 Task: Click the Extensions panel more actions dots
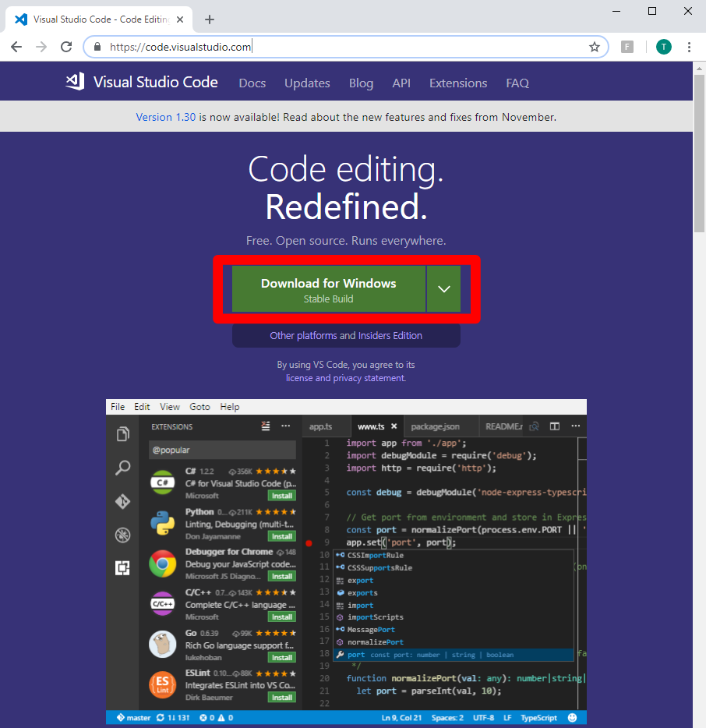tap(286, 426)
